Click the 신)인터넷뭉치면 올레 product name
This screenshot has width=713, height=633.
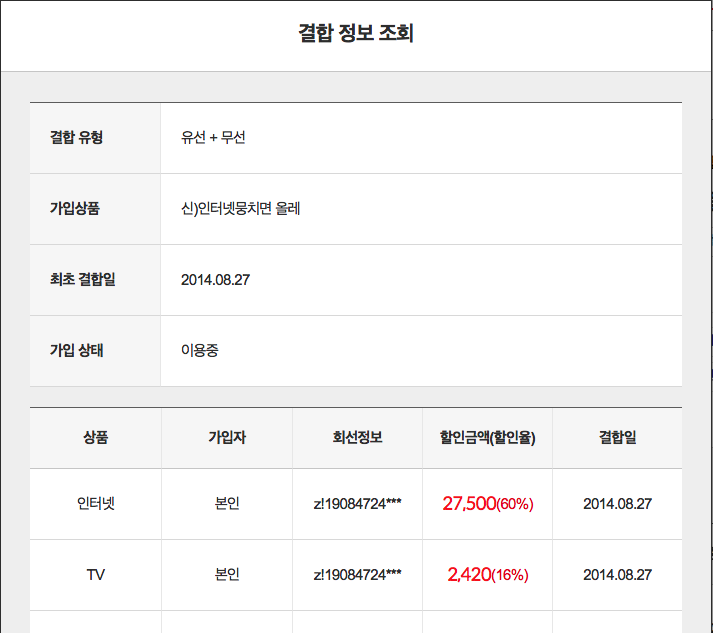click(x=241, y=209)
